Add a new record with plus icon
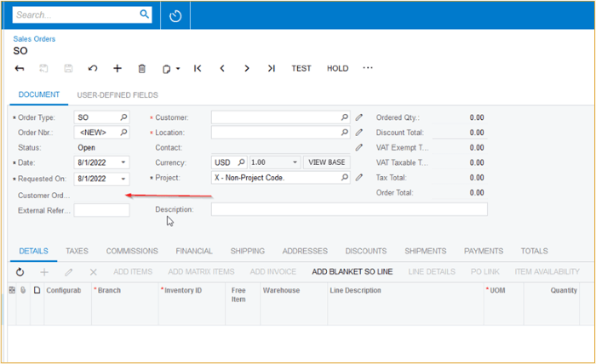 click(x=117, y=68)
